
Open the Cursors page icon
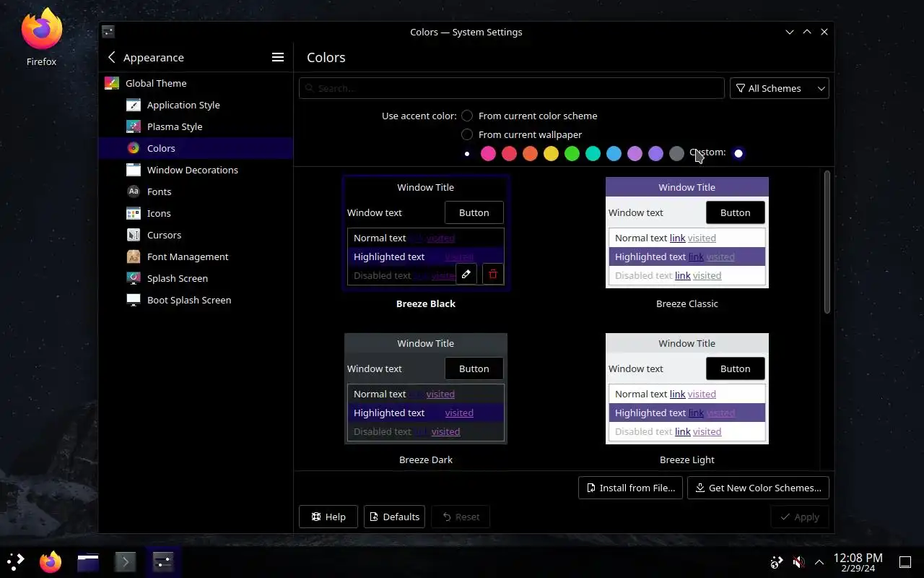(133, 235)
